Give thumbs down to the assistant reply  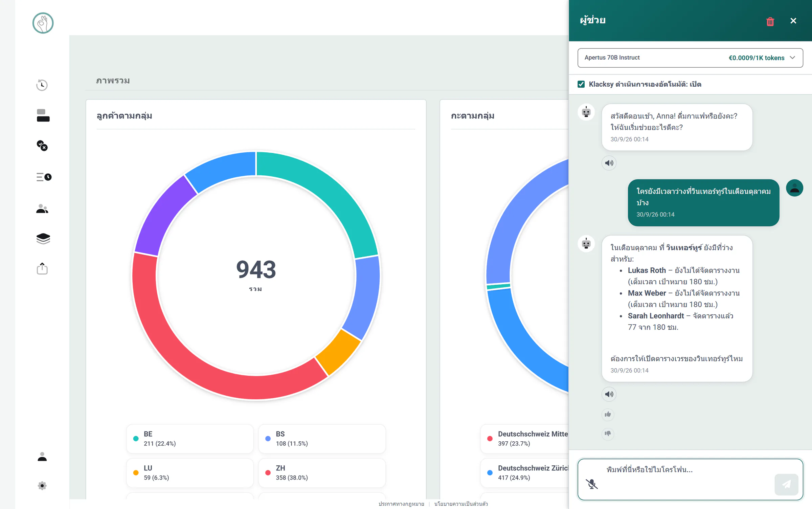coord(608,434)
